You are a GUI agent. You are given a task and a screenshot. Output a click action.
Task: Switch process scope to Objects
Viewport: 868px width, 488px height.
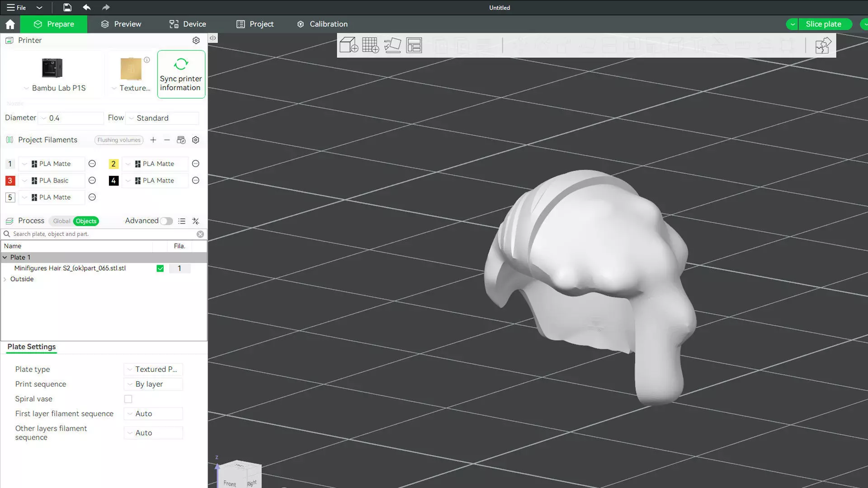[x=86, y=221]
